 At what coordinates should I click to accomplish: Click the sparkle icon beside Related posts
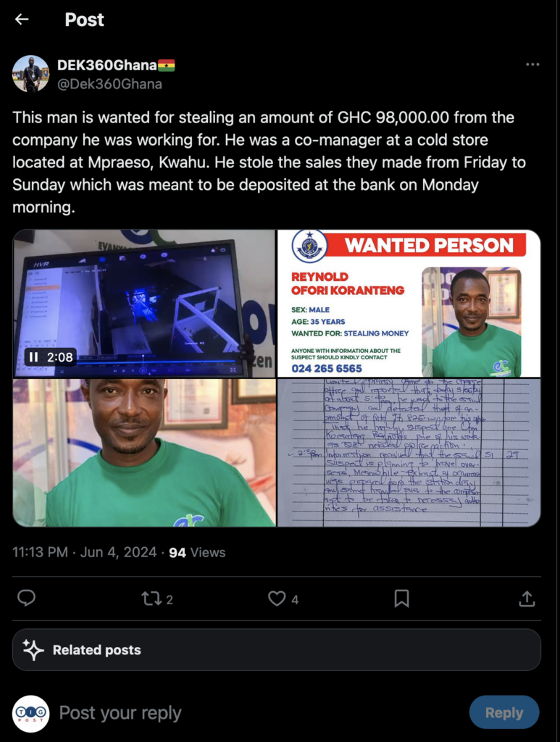pos(33,650)
